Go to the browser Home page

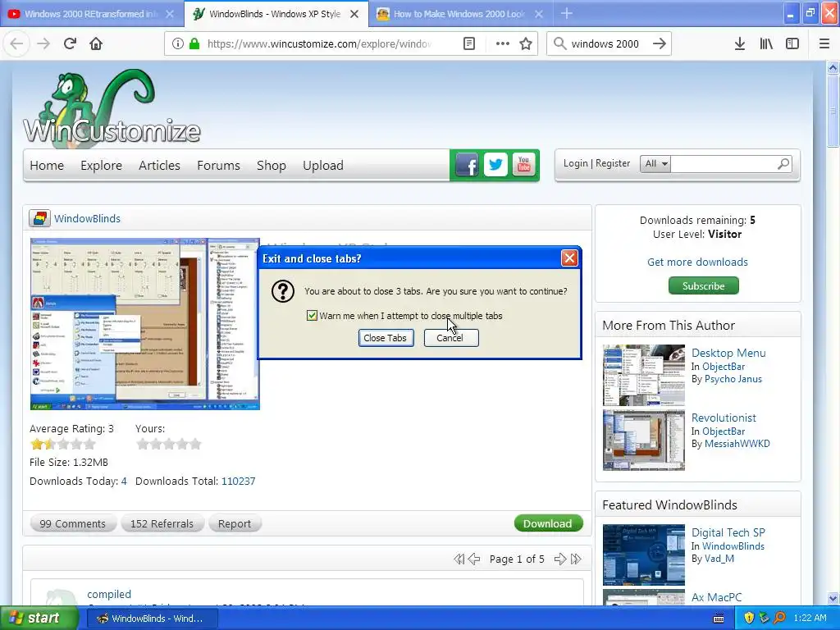[96, 43]
